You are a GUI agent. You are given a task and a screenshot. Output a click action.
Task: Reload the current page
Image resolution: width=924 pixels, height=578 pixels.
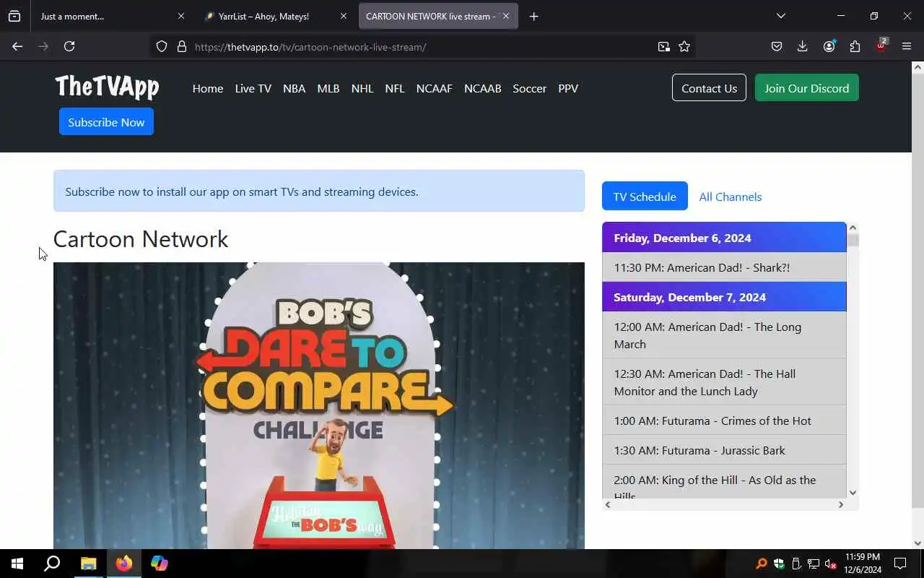point(69,46)
